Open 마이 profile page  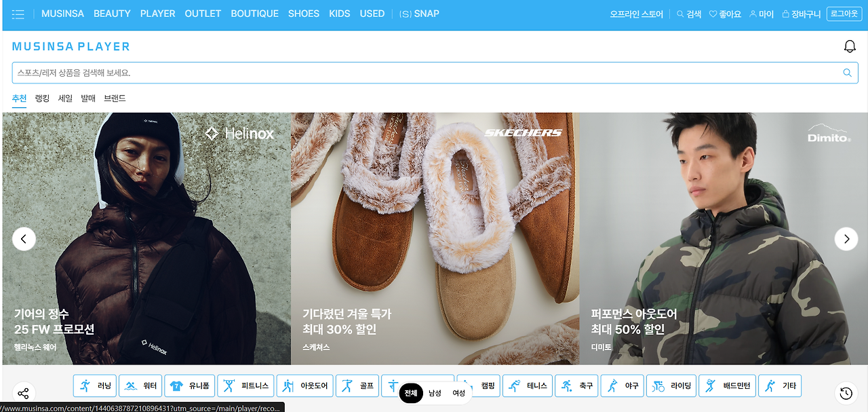(x=762, y=14)
